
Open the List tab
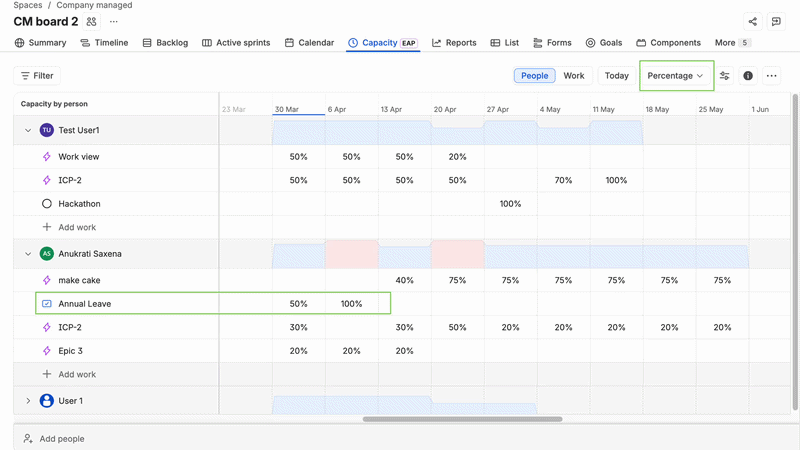505,43
